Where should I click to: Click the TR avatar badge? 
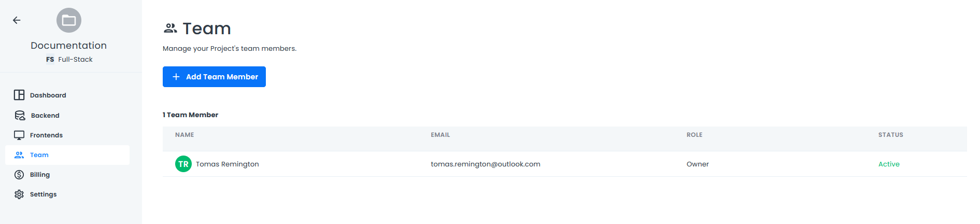pos(183,164)
